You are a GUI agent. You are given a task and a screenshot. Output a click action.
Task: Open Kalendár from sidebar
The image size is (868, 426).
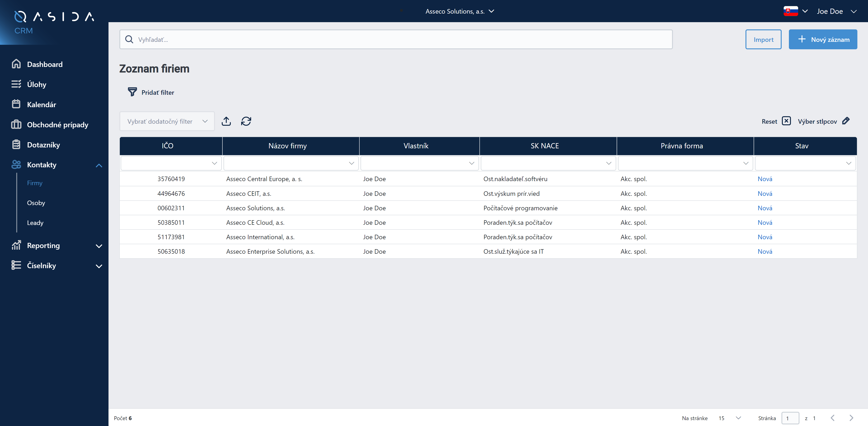[x=41, y=104]
